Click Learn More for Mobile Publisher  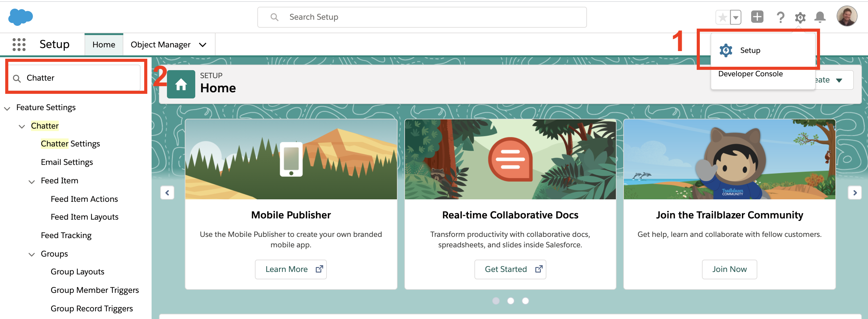tap(291, 269)
